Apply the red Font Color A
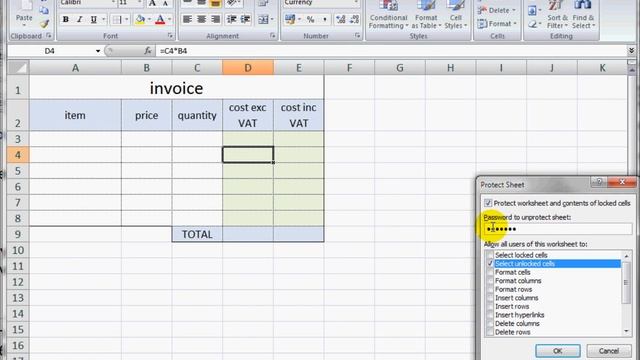 click(x=160, y=19)
